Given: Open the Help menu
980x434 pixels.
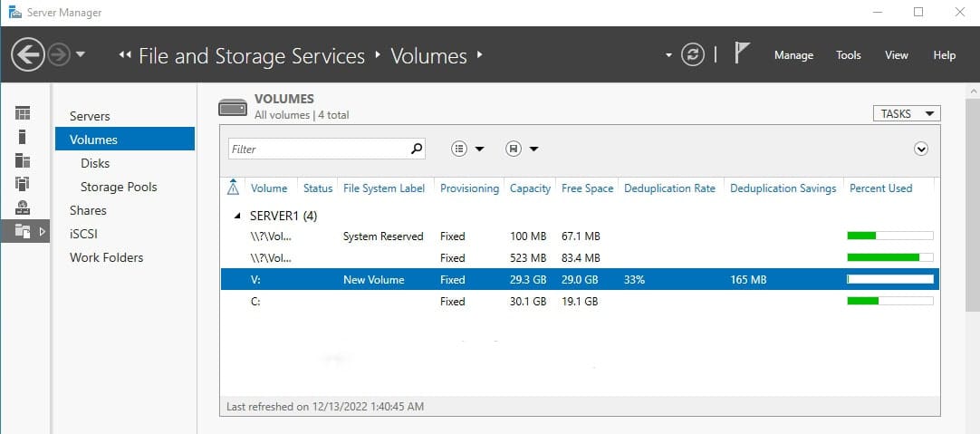Looking at the screenshot, I should 945,55.
